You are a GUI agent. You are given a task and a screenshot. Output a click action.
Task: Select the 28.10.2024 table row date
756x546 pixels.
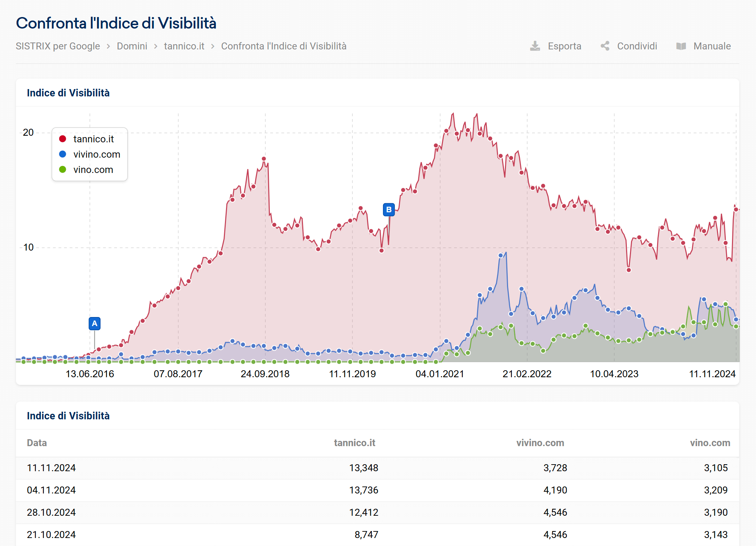(x=51, y=512)
